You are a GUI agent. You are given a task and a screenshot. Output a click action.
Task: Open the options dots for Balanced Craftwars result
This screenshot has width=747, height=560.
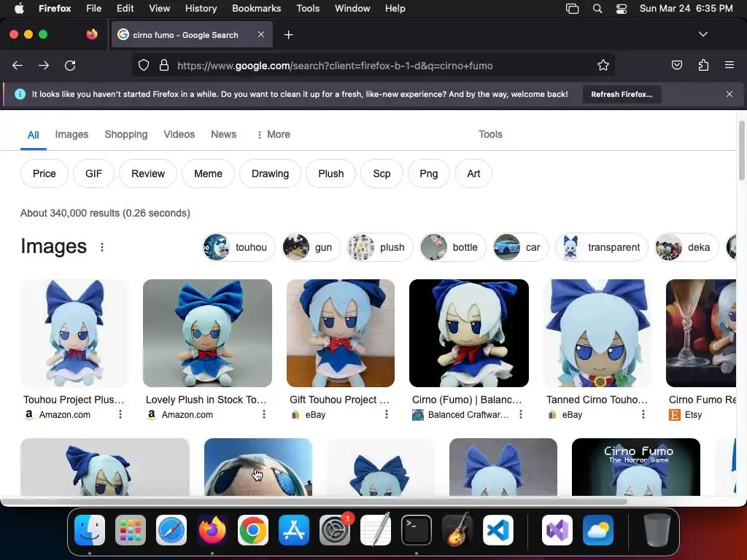(521, 414)
